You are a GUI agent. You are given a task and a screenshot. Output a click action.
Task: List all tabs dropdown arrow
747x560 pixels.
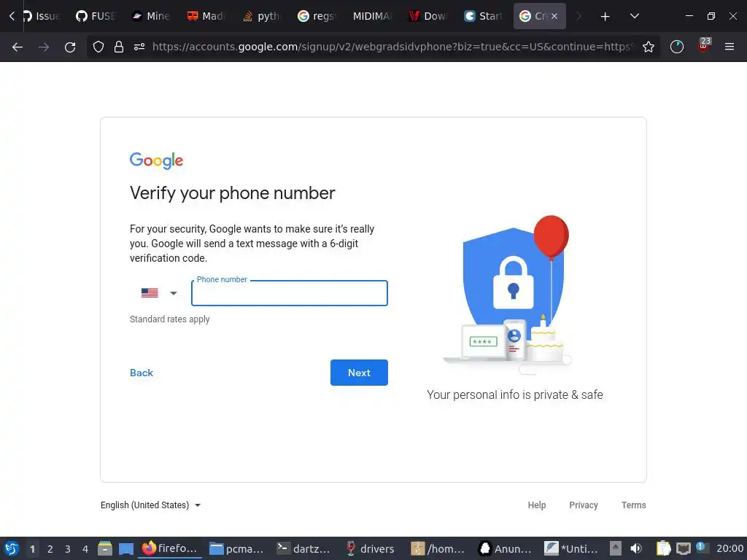coord(634,16)
